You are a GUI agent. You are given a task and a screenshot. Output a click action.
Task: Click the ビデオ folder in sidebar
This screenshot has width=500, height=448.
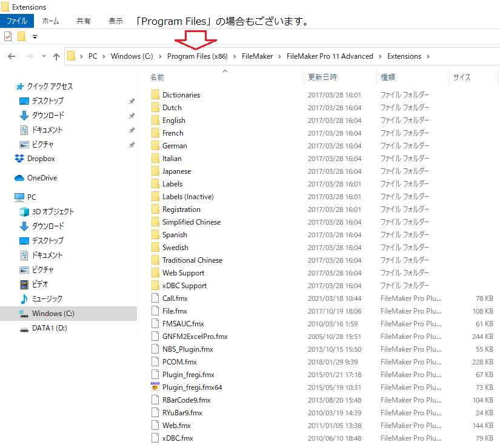[x=40, y=285]
